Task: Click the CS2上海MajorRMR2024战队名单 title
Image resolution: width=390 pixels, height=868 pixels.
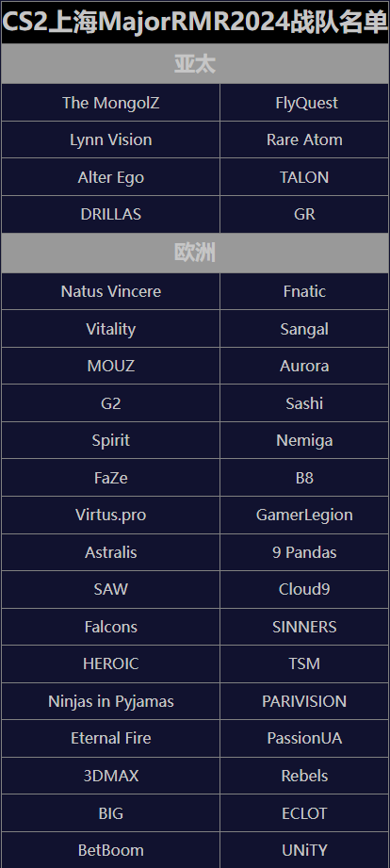Action: click(195, 22)
